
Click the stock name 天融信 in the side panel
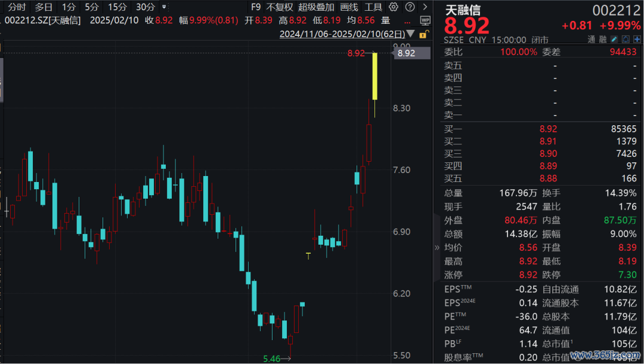[463, 10]
